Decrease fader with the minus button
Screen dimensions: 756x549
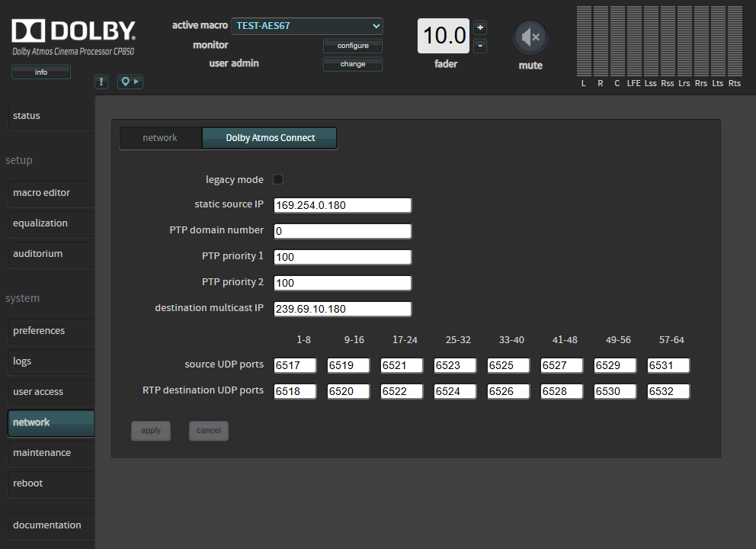[x=480, y=46]
